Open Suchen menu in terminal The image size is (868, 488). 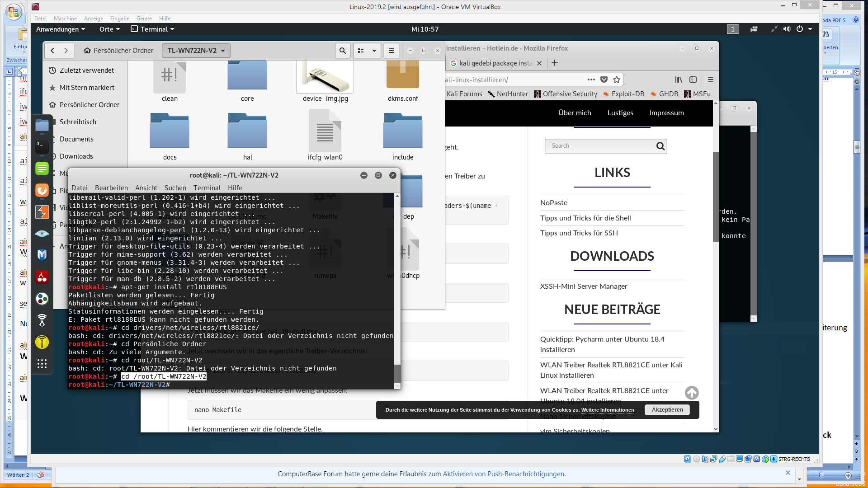pos(175,188)
